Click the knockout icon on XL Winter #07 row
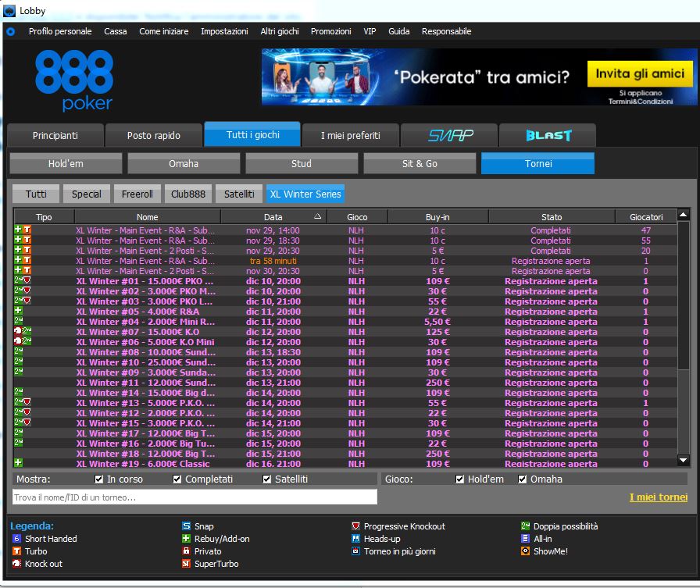Image resolution: width=700 pixels, height=588 pixels. [x=18, y=331]
